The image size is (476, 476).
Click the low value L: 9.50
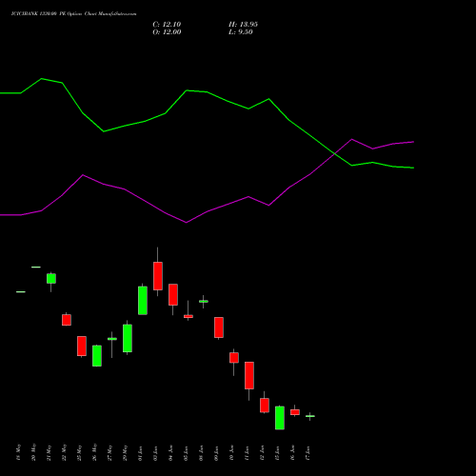(241, 32)
